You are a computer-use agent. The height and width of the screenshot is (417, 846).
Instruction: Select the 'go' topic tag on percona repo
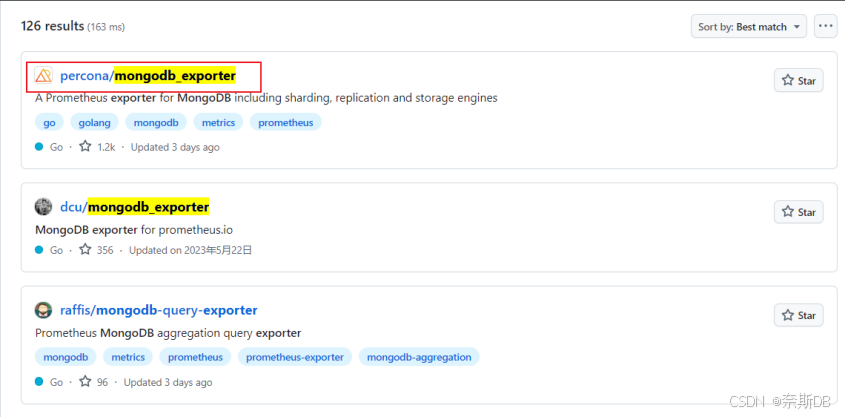tap(50, 122)
